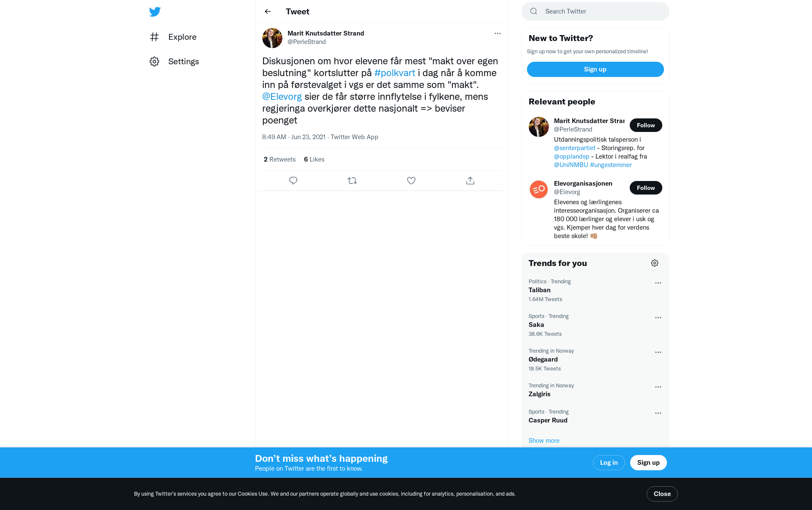Open Settings from the sidebar
The image size is (812, 510).
click(174, 61)
